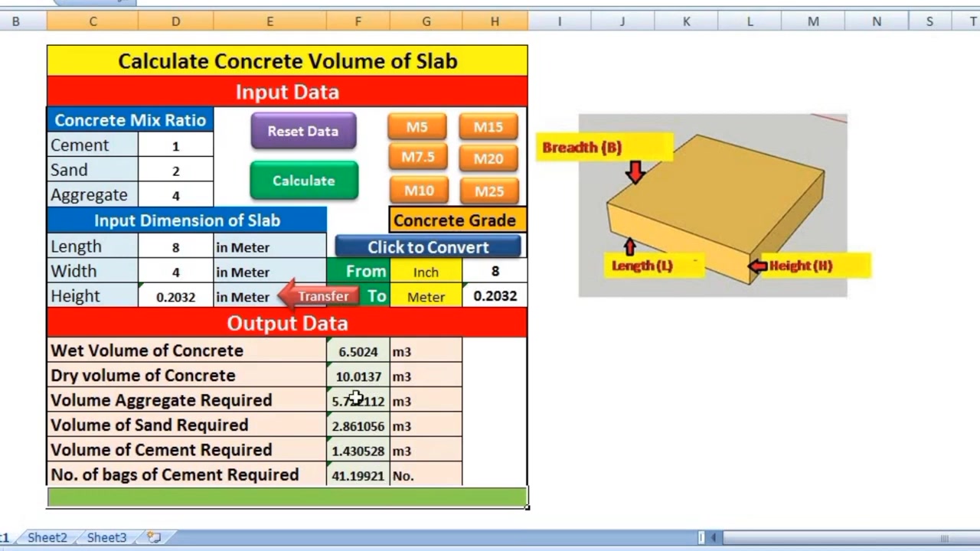980x551 pixels.
Task: Select the Length value cell
Action: coord(175,247)
